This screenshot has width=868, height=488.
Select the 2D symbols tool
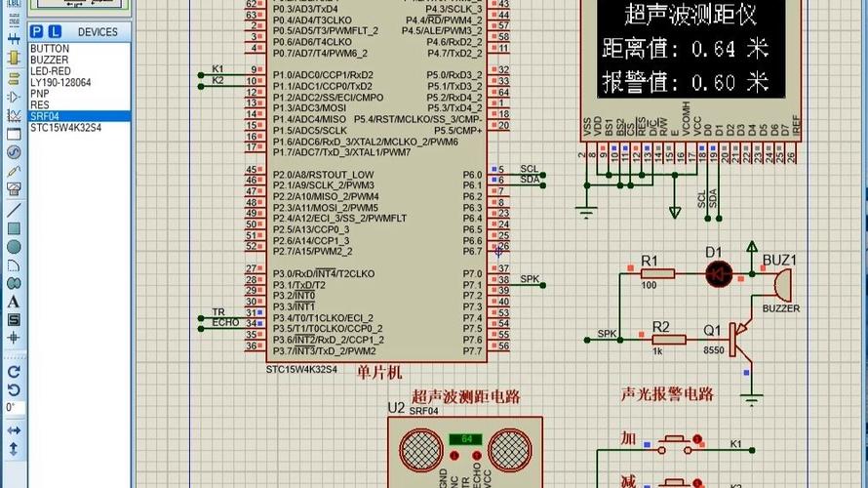14,319
